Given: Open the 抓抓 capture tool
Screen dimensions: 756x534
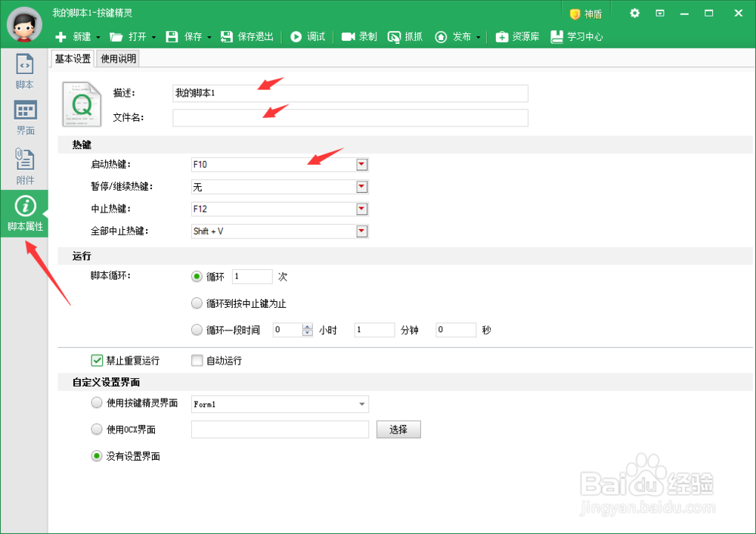Looking at the screenshot, I should 405,36.
